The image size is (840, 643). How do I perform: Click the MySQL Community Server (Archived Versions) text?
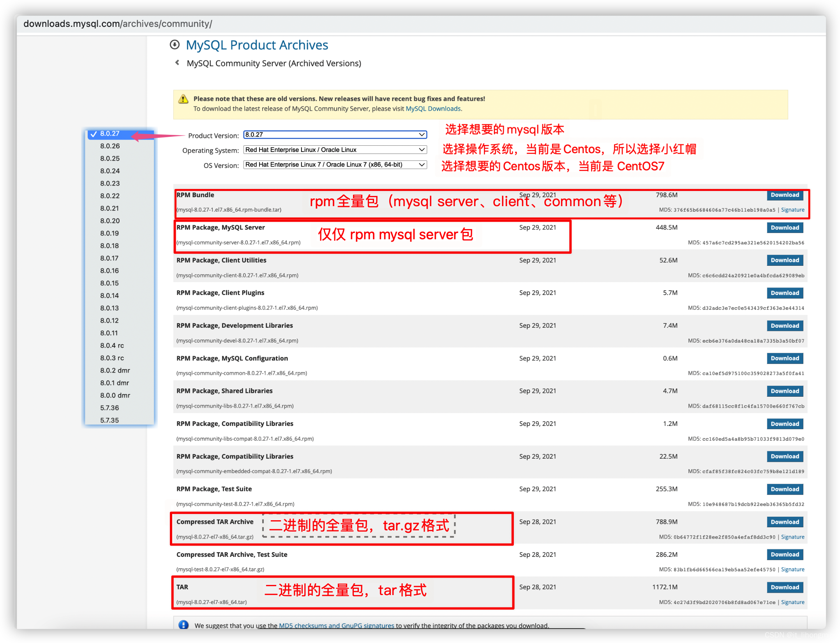274,63
